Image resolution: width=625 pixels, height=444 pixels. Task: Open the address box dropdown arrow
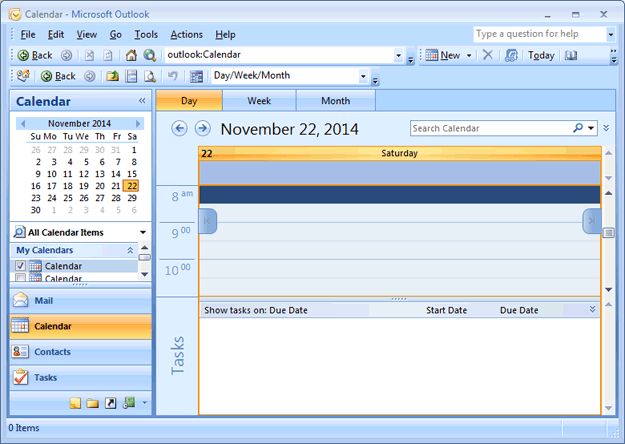point(398,55)
